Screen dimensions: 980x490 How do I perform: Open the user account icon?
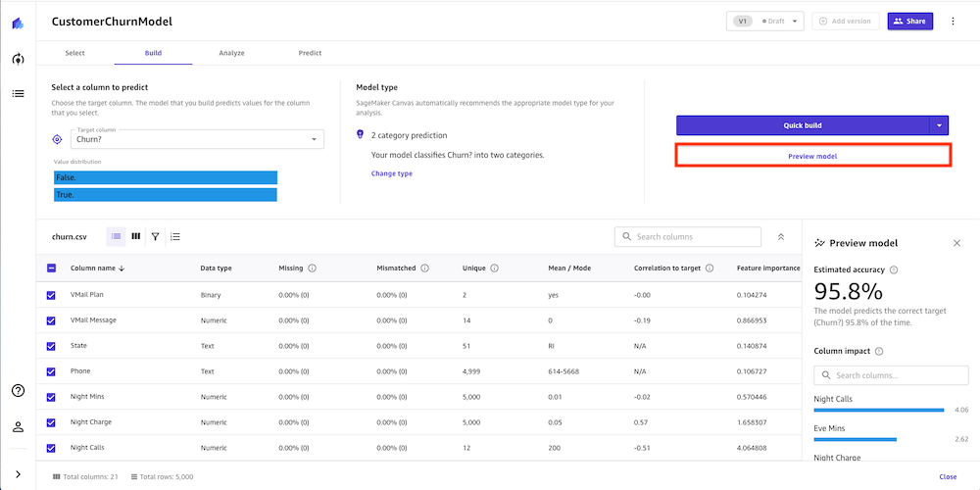tap(18, 427)
